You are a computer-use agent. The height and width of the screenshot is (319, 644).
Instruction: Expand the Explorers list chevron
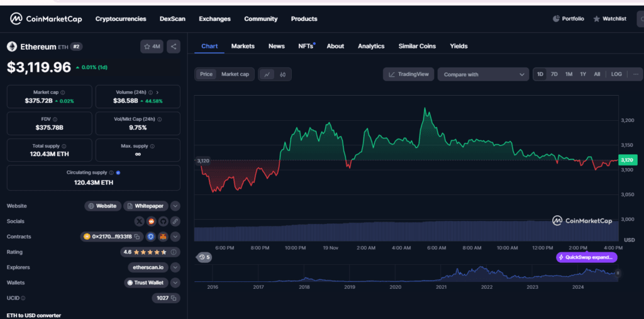[175, 267]
